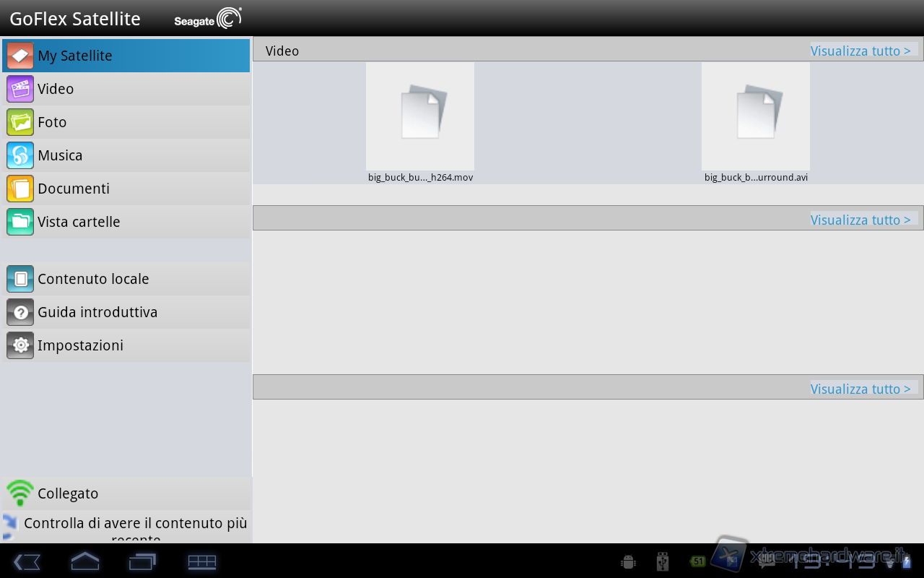Open the big_buck_bunny h264.mov video thumbnail
This screenshot has height=578, width=924.
click(x=420, y=116)
